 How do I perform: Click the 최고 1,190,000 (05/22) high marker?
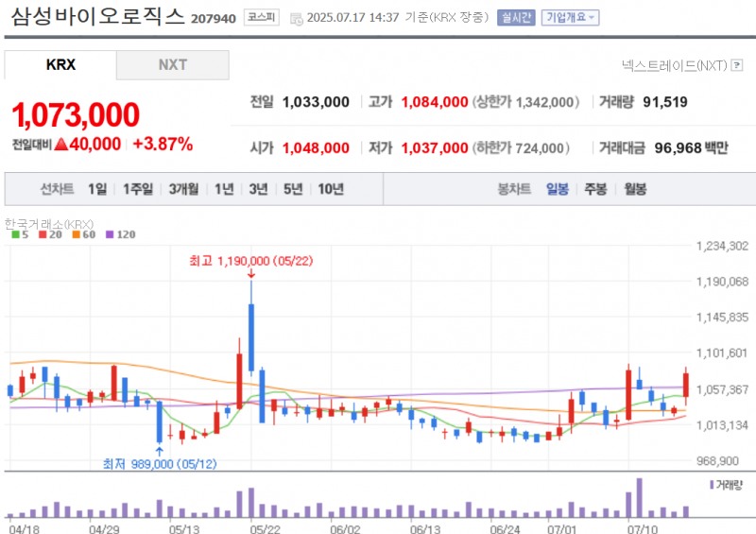click(x=250, y=261)
